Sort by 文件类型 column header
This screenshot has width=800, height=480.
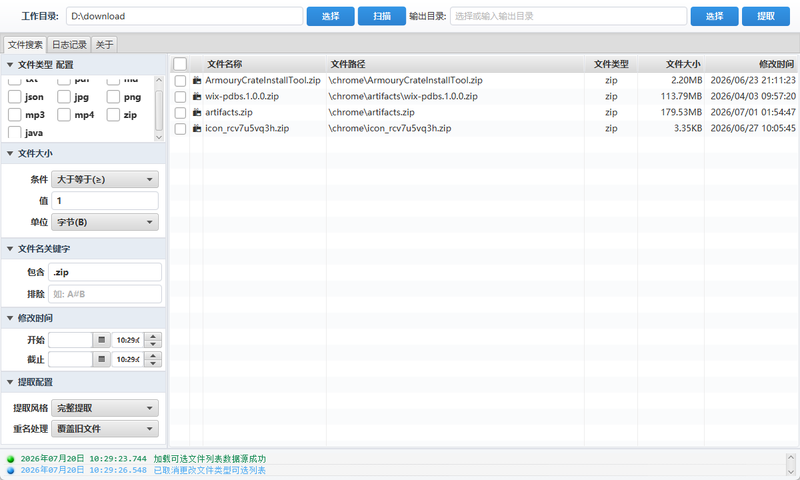[x=611, y=64]
